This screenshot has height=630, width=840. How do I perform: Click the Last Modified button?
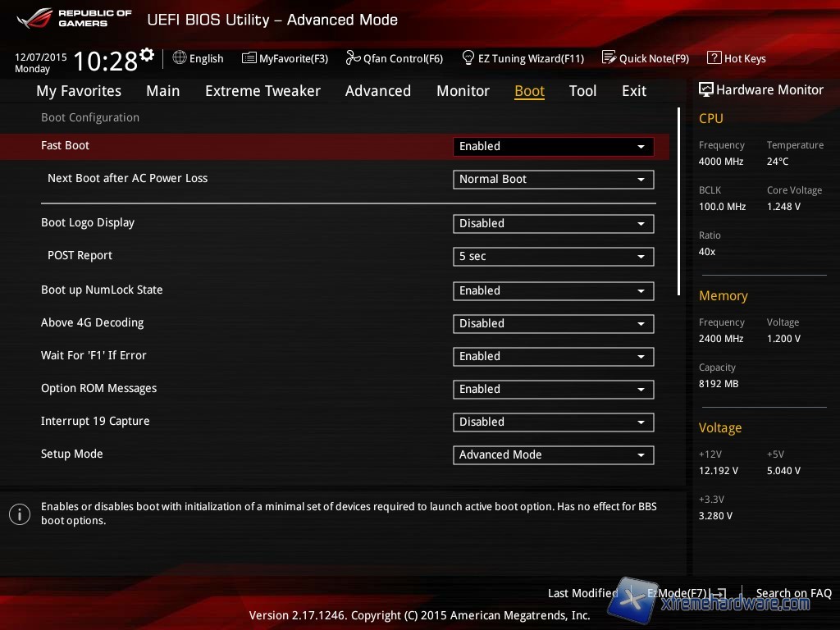click(x=582, y=593)
